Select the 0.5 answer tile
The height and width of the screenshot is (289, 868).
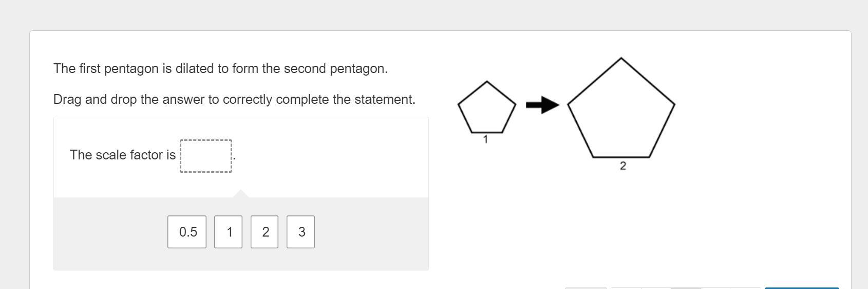point(187,232)
